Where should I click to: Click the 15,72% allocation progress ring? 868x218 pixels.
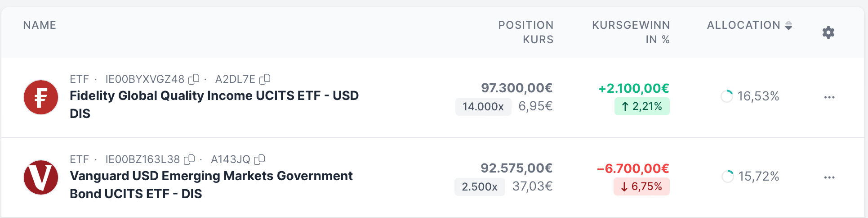(x=727, y=177)
